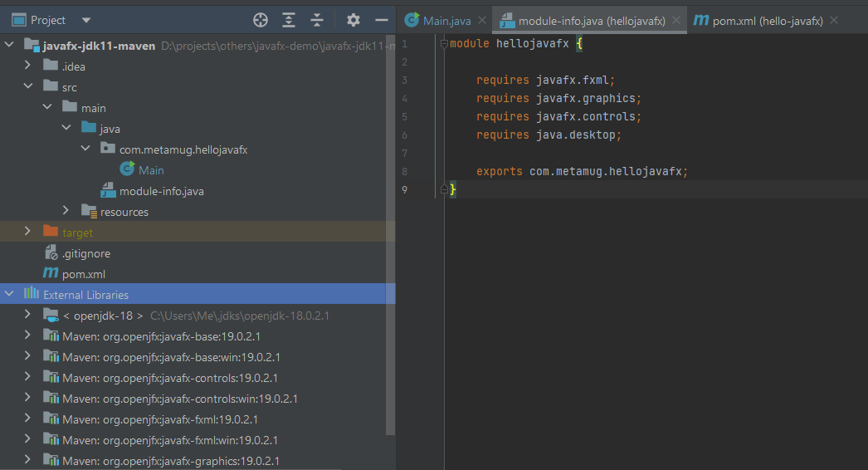This screenshot has width=868, height=470.
Task: Expand Maven javafx-fxml:19.0.2.1 library
Action: click(x=27, y=418)
